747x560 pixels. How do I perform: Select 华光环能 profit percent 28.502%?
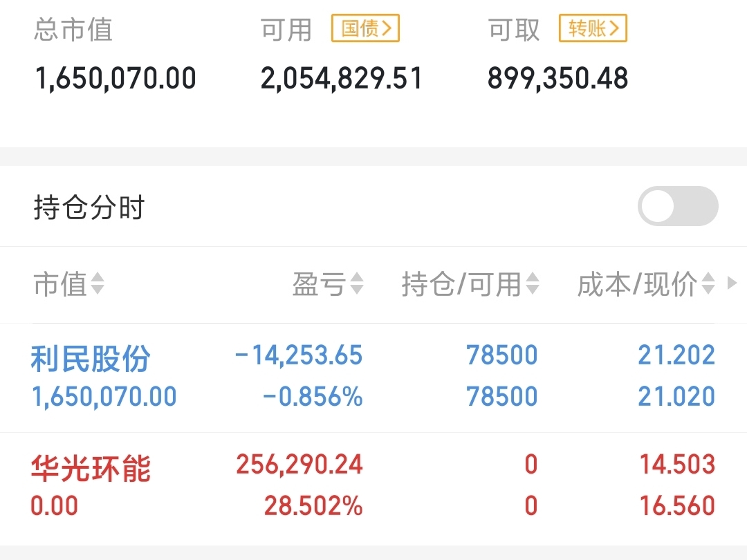(313, 505)
